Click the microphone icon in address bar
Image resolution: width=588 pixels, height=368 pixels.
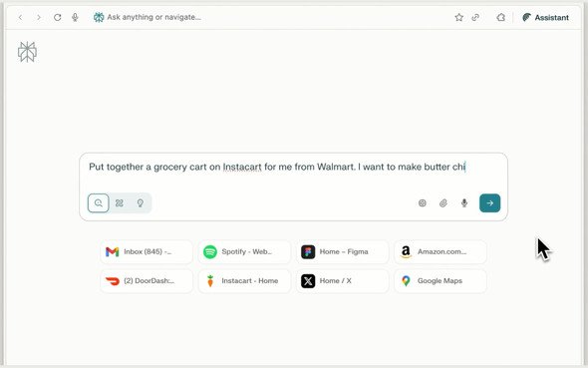point(75,17)
